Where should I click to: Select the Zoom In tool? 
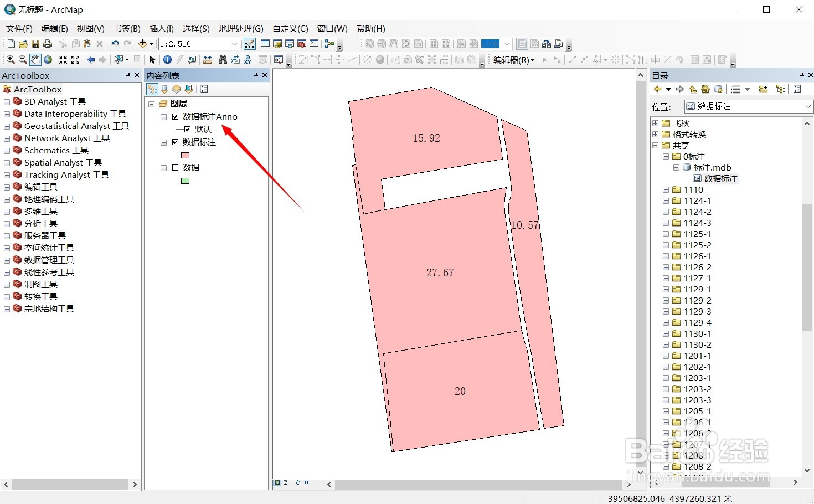11,60
